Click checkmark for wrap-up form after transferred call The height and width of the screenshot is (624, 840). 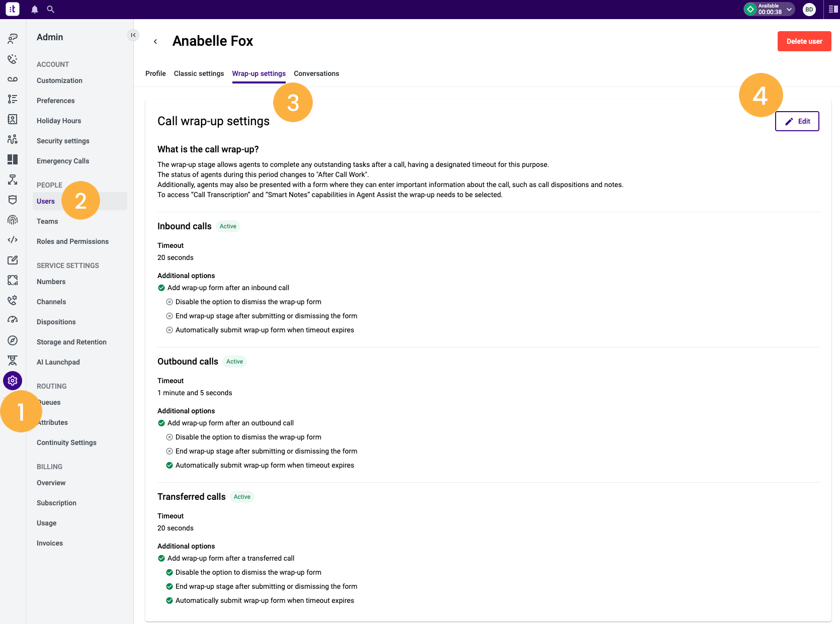coord(161,559)
